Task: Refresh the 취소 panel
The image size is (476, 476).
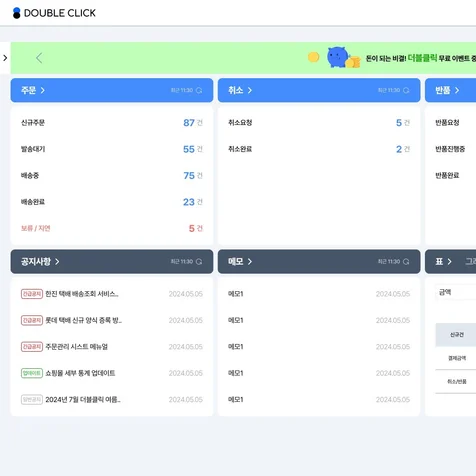Action: 406,90
